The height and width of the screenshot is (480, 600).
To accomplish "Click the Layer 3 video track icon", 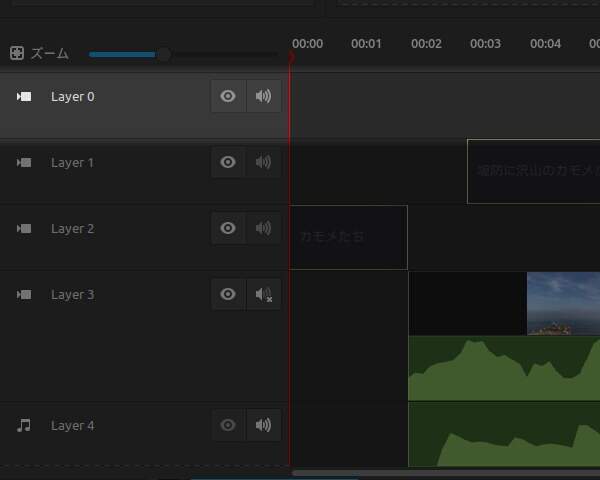I will 24,295.
